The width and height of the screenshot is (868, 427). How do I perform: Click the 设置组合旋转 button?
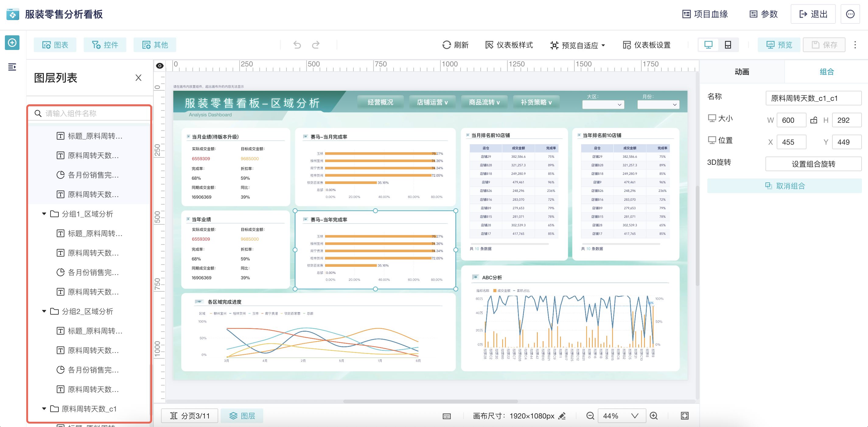813,164
